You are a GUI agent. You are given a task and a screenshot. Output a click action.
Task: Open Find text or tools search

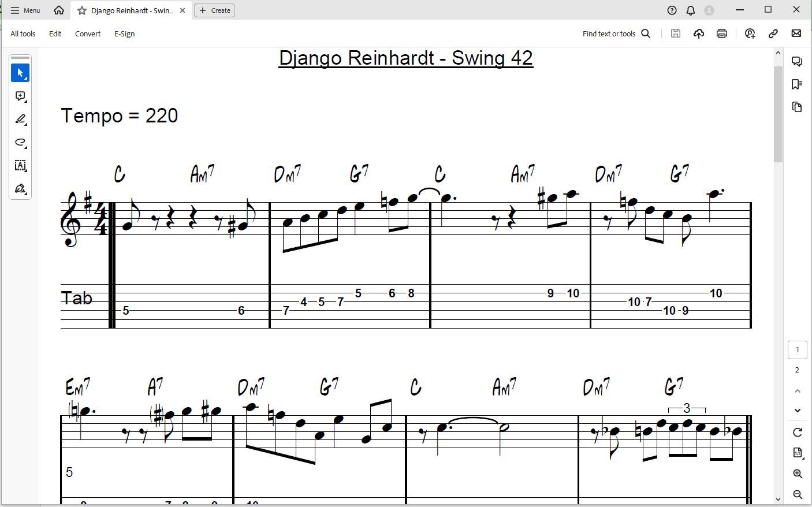click(617, 33)
